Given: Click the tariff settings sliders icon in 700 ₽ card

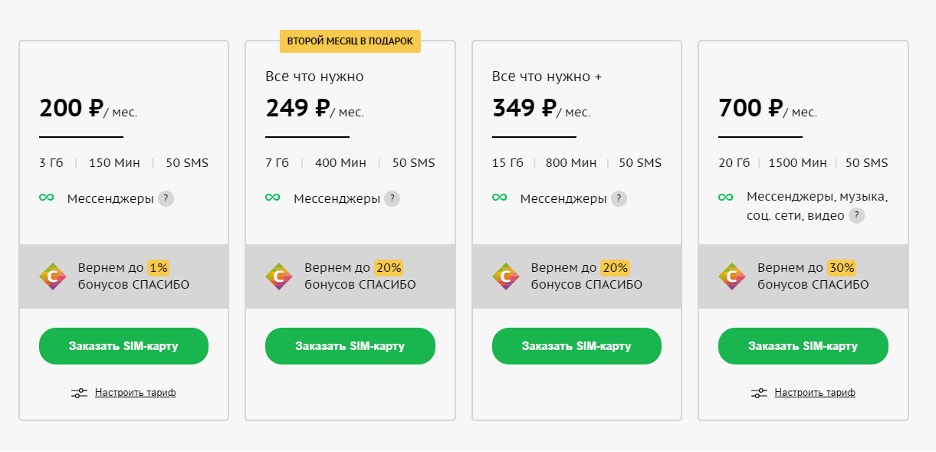Looking at the screenshot, I should click(x=759, y=393).
